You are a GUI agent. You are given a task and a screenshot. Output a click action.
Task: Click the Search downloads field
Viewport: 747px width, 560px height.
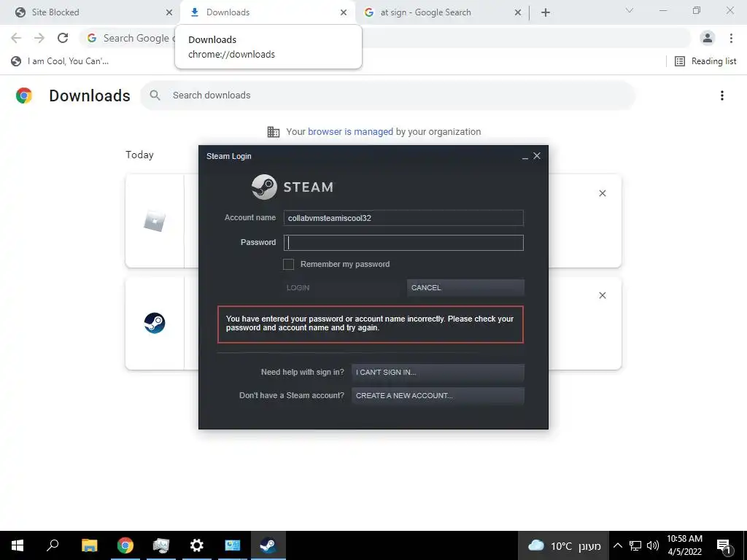(x=388, y=96)
